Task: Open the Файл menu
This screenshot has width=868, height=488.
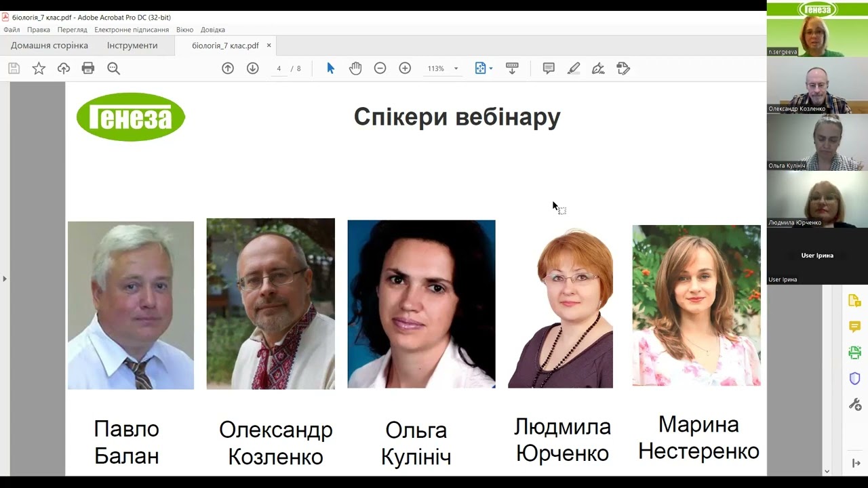Action: point(12,30)
